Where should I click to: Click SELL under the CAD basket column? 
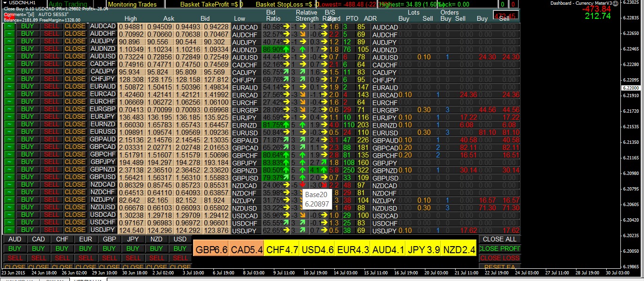(x=38, y=258)
